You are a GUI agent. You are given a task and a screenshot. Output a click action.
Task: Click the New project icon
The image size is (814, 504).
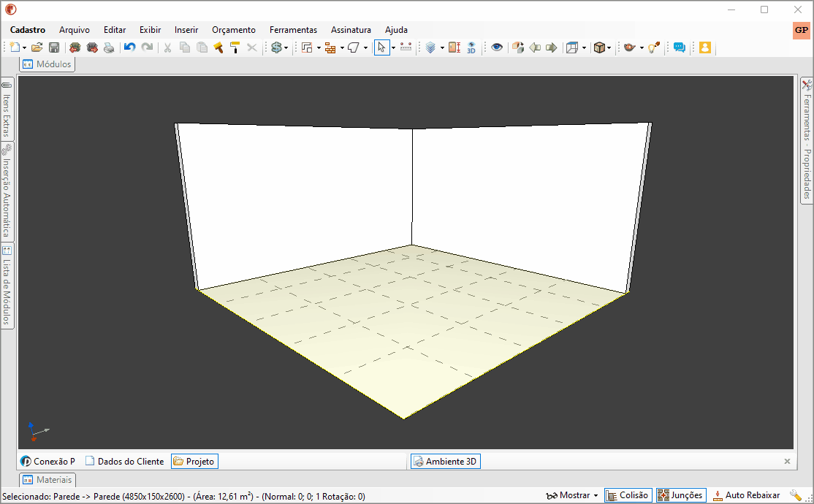15,47
